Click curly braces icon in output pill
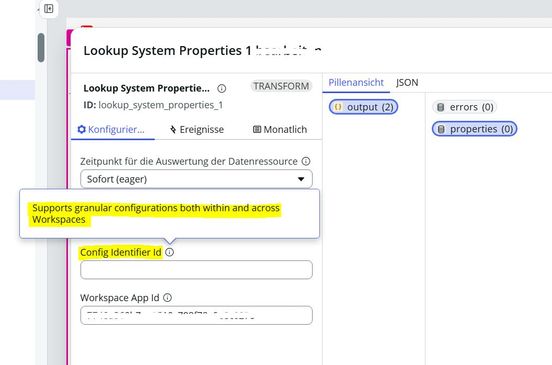This screenshot has height=365, width=552. tap(338, 107)
